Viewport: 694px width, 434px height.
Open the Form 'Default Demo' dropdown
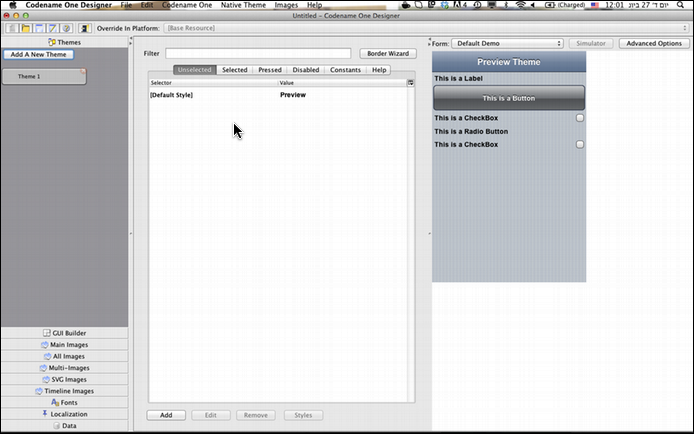507,44
